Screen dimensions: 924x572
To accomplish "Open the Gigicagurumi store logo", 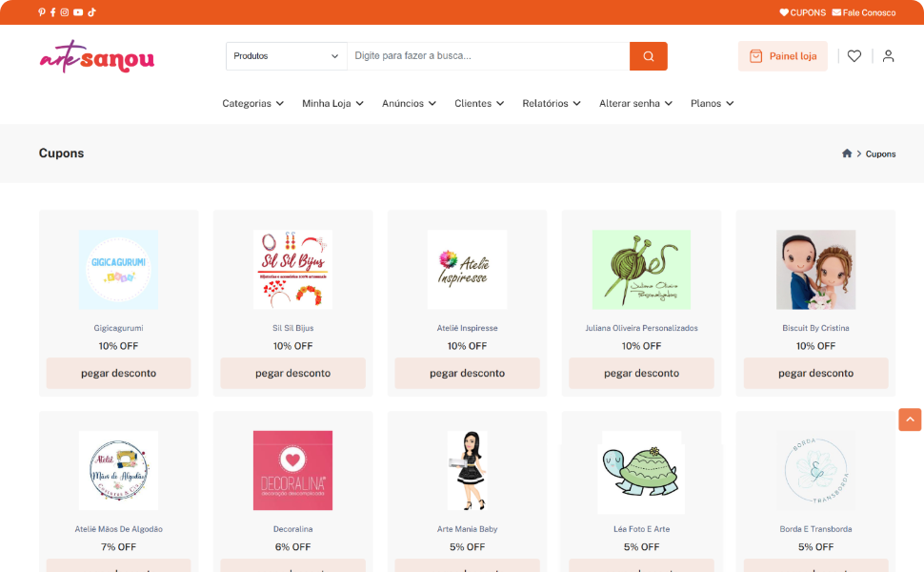I will point(118,270).
